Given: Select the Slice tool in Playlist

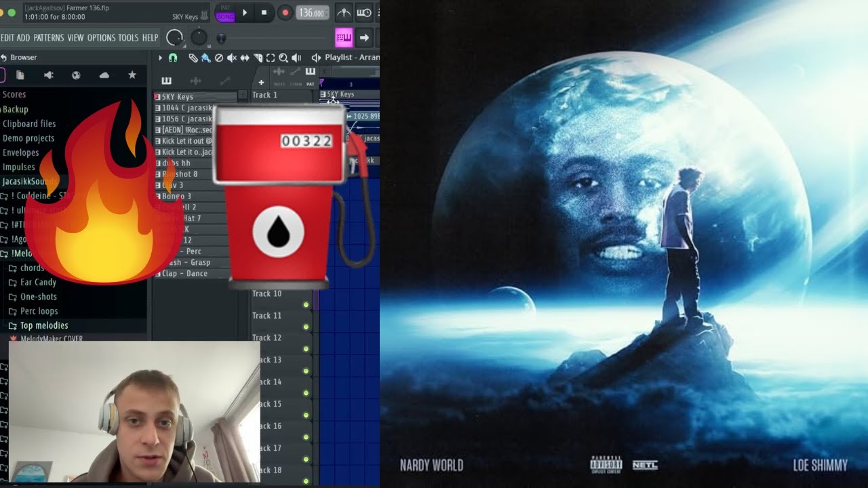Looking at the screenshot, I should pos(258,58).
